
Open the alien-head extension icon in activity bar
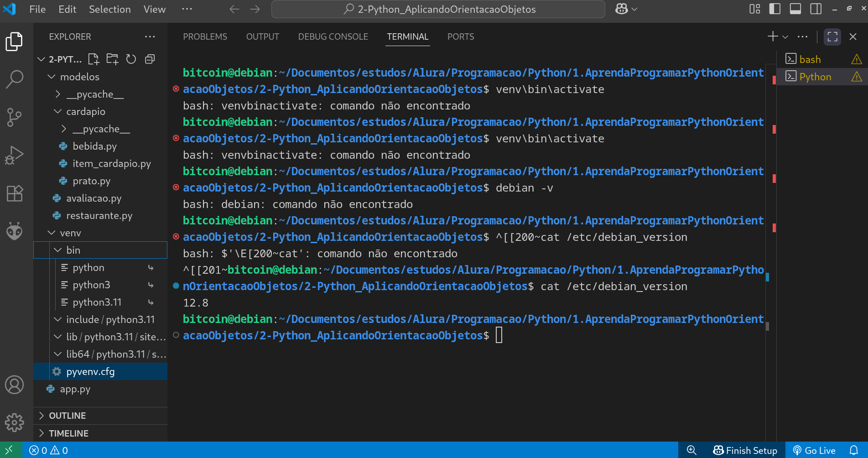[x=14, y=231]
